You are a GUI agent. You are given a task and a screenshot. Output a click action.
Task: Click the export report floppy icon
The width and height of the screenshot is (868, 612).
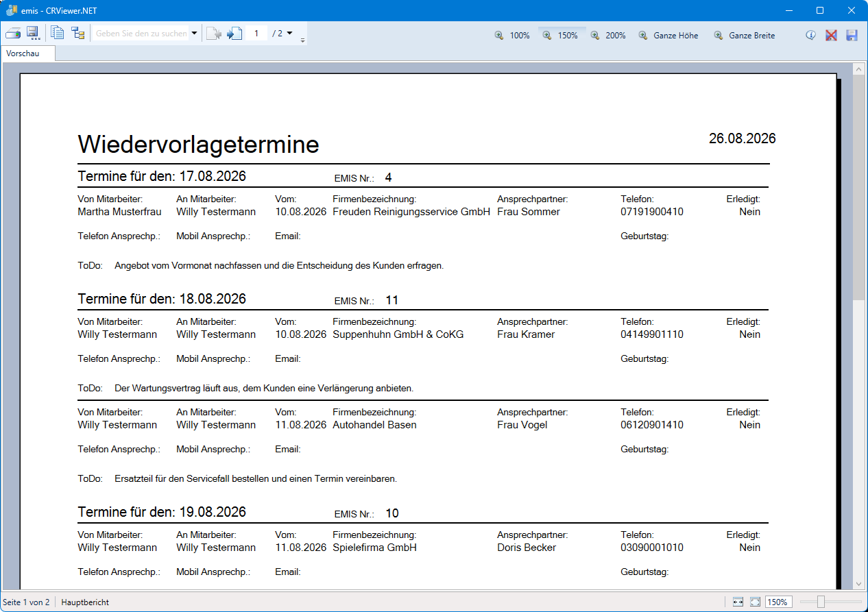pyautogui.click(x=33, y=33)
